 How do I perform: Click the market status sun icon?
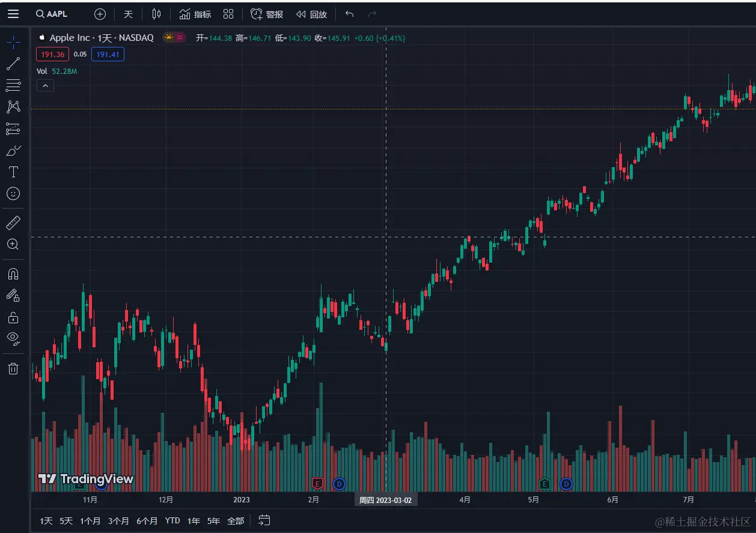pyautogui.click(x=169, y=37)
